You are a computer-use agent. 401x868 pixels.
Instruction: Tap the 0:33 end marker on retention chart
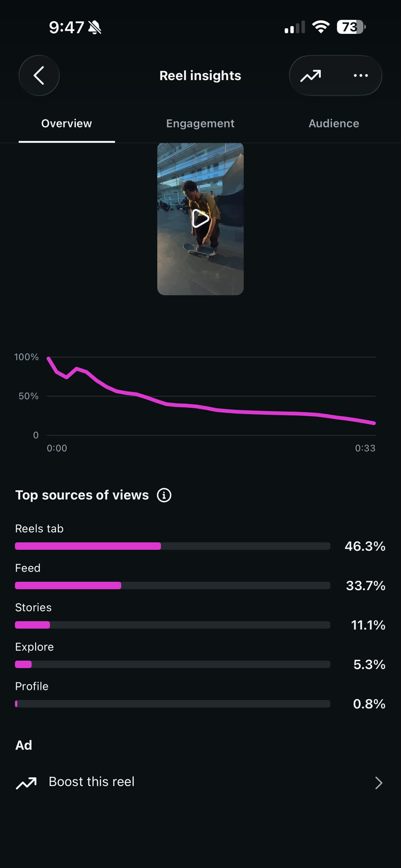pyautogui.click(x=365, y=448)
